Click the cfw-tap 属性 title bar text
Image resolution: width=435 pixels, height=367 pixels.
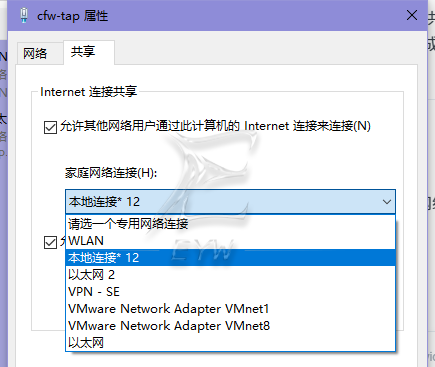(x=72, y=16)
